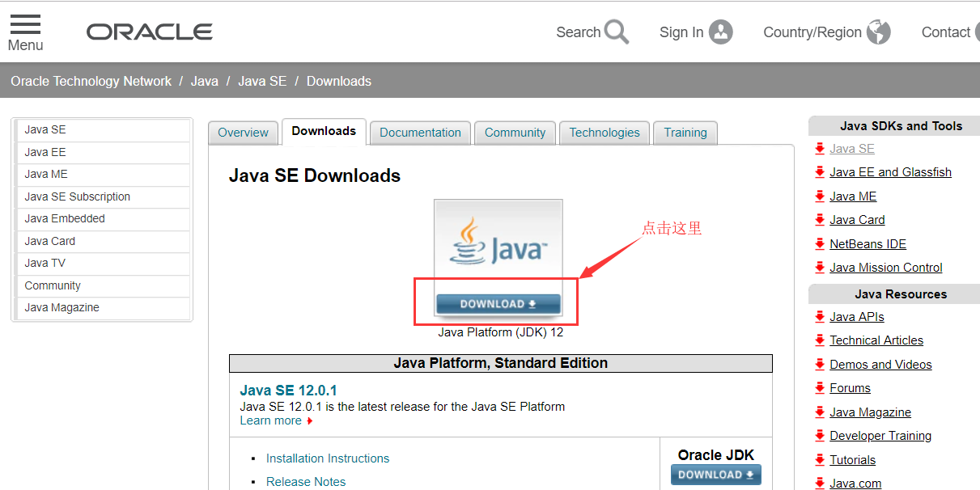Click red download arrow beside Java APIs
Screen dimensions: 980x490
[820, 317]
